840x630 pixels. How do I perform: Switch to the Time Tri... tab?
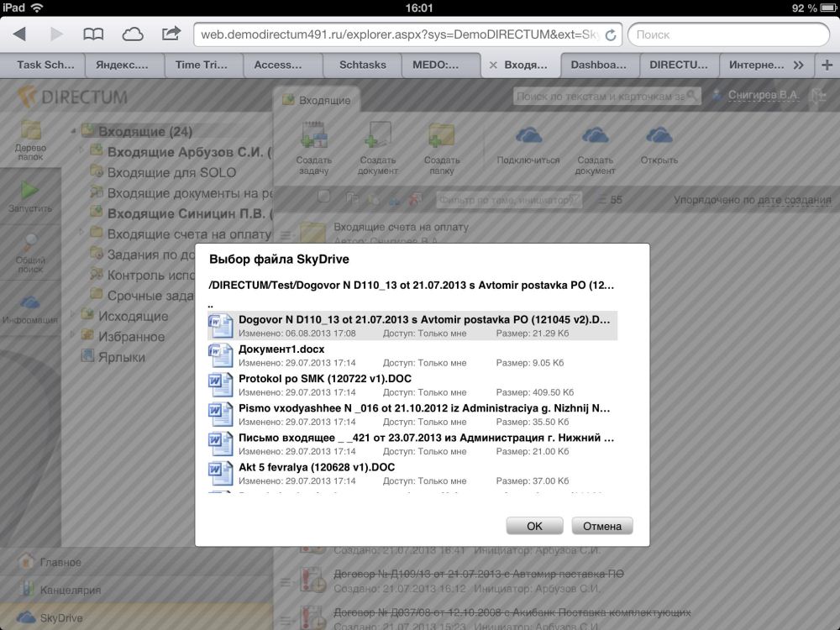pos(202,65)
